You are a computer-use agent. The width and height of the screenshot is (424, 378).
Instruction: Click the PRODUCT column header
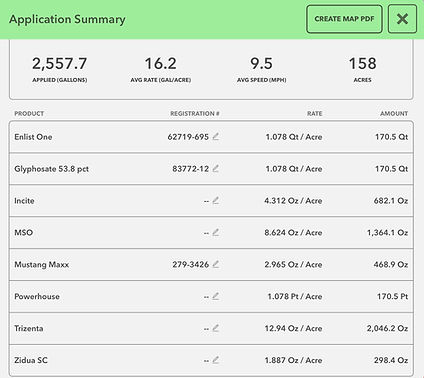click(29, 114)
